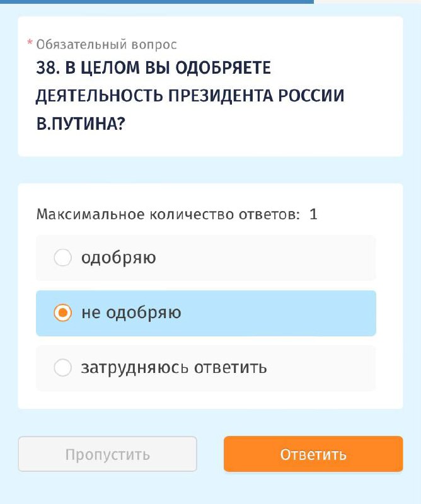The image size is (421, 504).
Task: Click the red required-question asterisk
Action: (30, 42)
